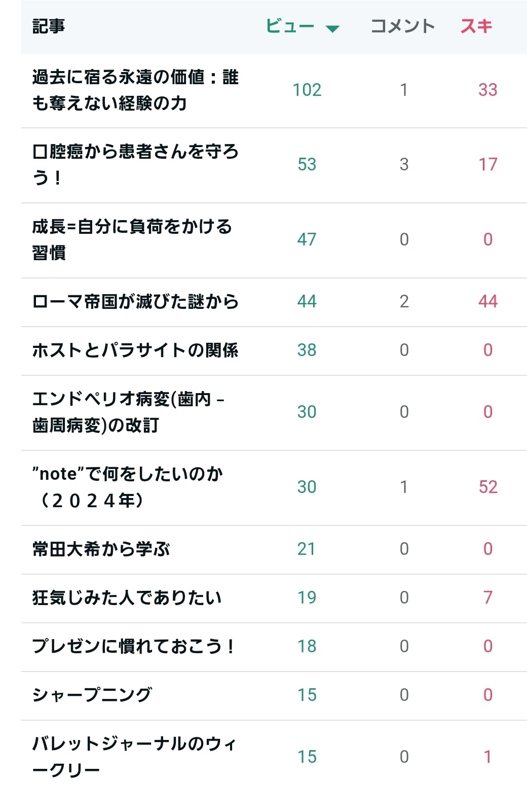Screen dimensions: 527x812
Task: Open article ホストとパラサイトの関係
Action: 135,350
